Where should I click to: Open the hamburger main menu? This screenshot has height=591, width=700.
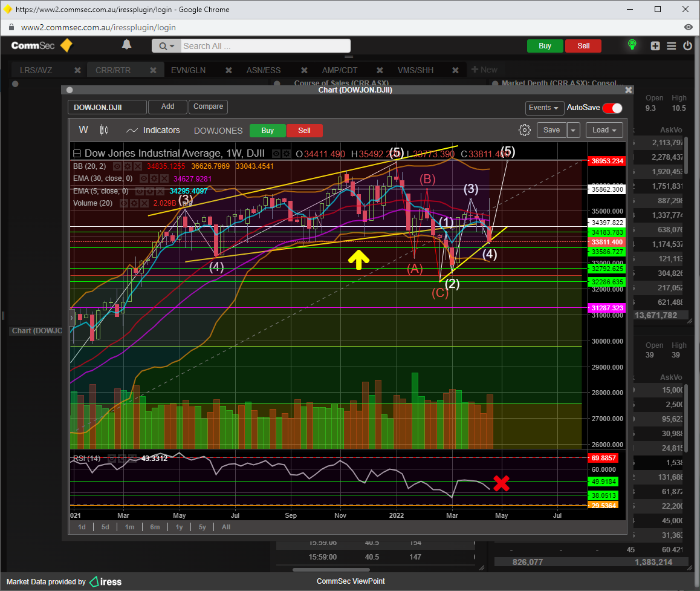(x=671, y=45)
